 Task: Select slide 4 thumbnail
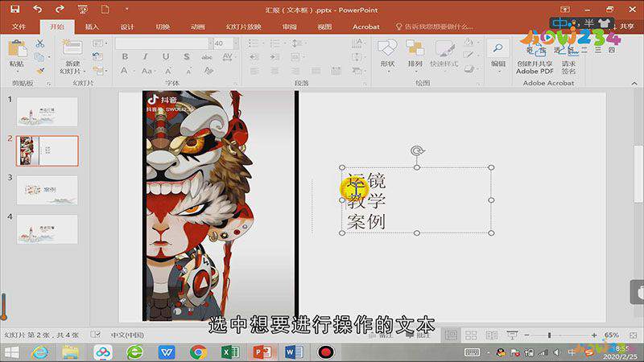coord(47,229)
